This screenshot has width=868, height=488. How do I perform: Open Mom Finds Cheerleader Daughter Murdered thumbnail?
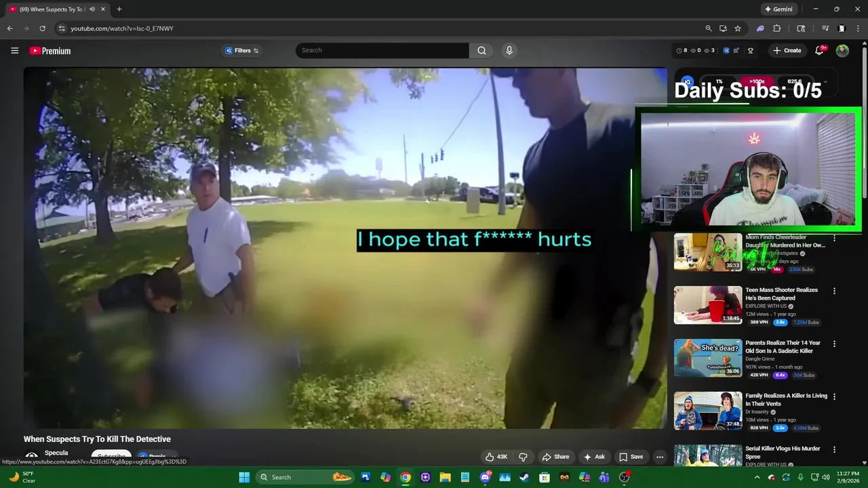click(x=708, y=252)
